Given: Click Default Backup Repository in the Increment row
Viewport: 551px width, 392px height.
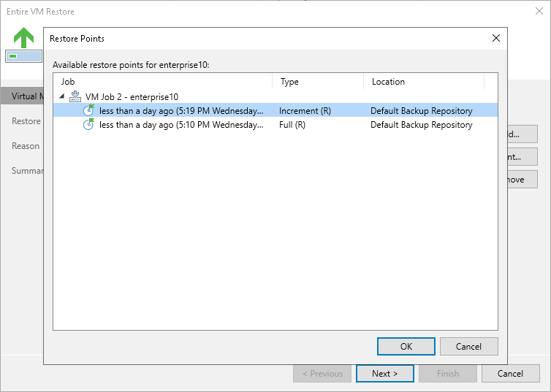Looking at the screenshot, I should [422, 111].
